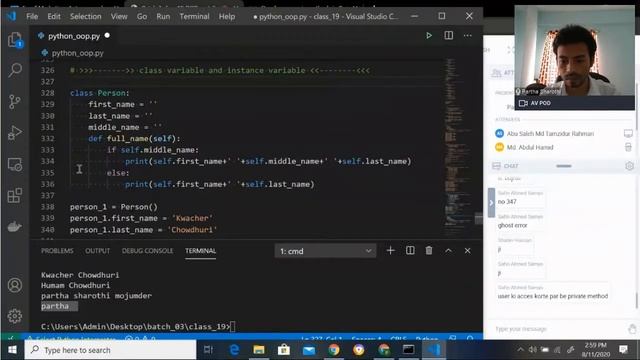
Task: Open the taskbar notification center
Action: tap(623, 349)
